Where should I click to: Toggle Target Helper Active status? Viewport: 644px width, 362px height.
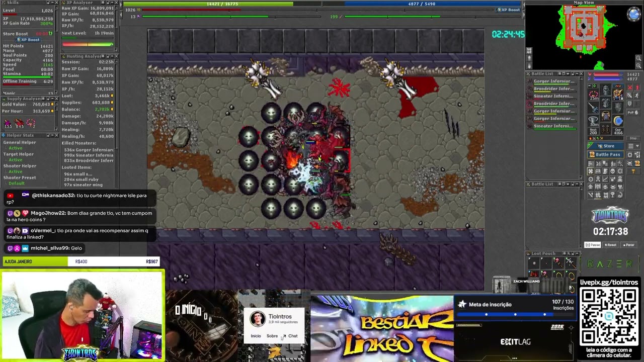[x=15, y=160]
